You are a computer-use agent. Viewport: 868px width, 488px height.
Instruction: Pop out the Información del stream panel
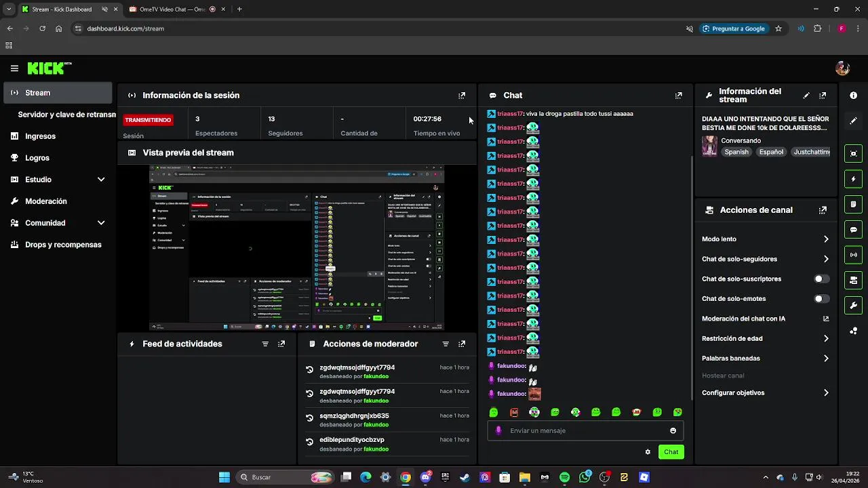823,96
